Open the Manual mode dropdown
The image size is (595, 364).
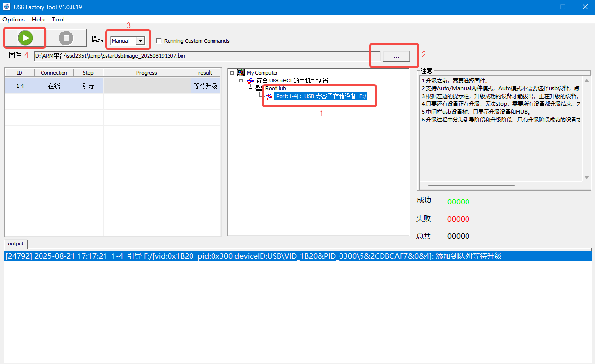tap(141, 41)
